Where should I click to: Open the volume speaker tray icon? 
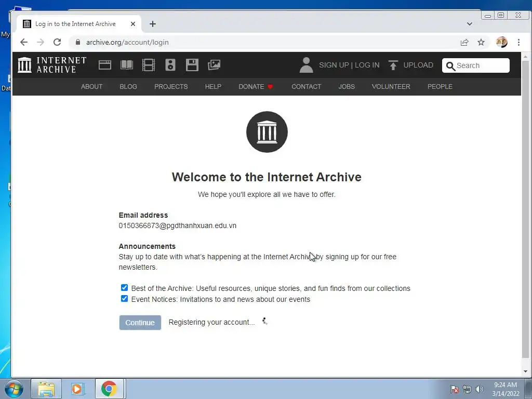479,389
